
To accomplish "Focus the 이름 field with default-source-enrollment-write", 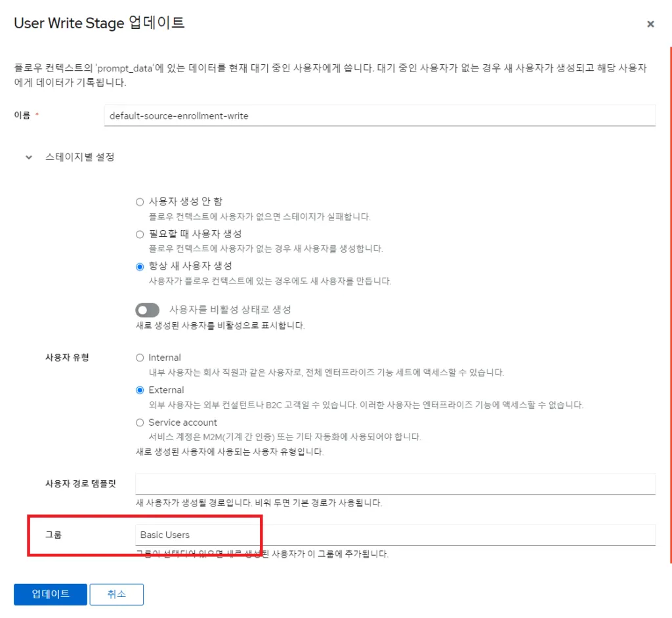I will click(379, 115).
